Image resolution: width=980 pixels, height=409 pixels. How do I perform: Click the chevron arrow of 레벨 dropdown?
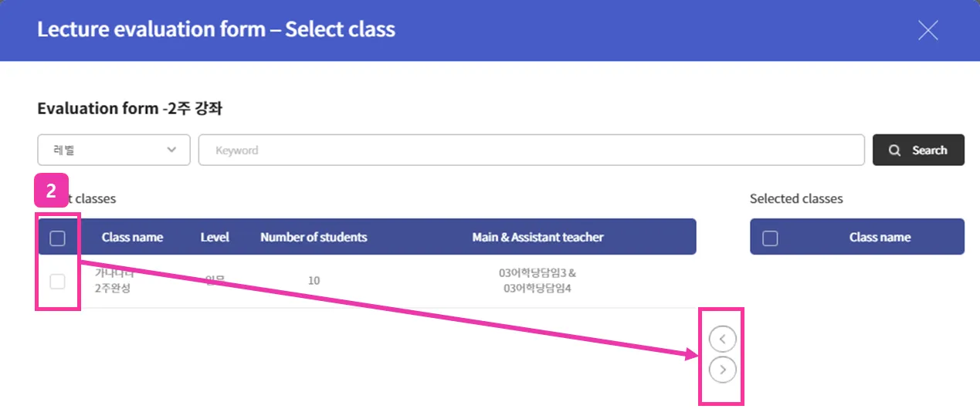[172, 150]
